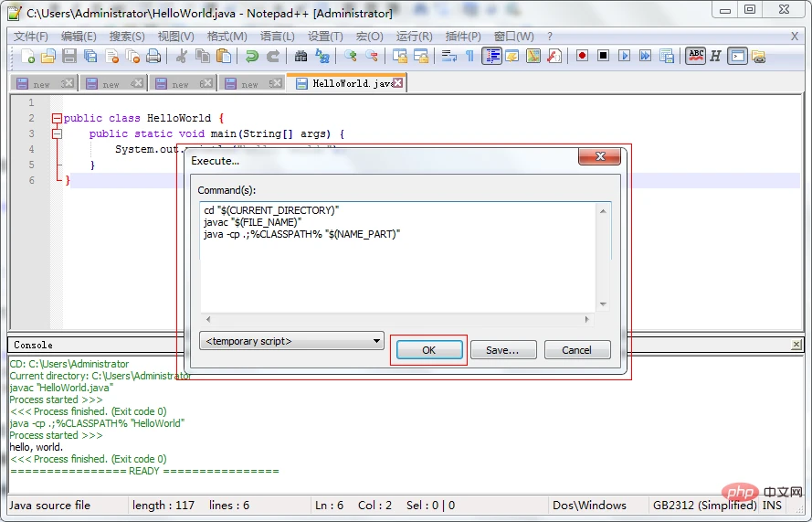Screen dimensions: 812x522
Task: Toggle the NppExec console window icon
Action: (737, 56)
